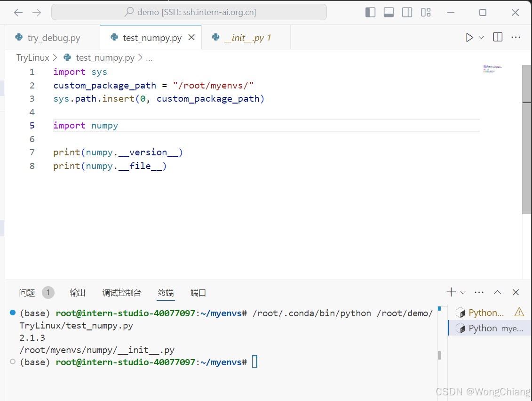This screenshot has width=532, height=401.
Task: Open the demo SSH command center search box
Action: [189, 12]
